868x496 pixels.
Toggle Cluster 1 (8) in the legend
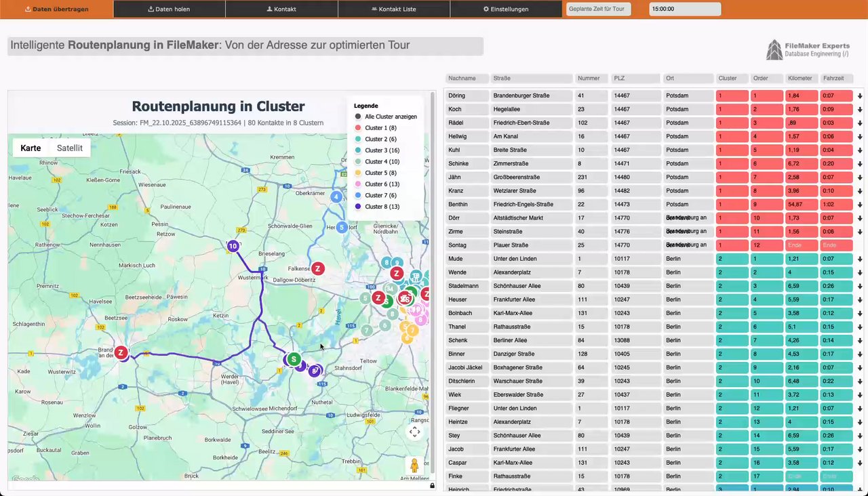pyautogui.click(x=380, y=128)
